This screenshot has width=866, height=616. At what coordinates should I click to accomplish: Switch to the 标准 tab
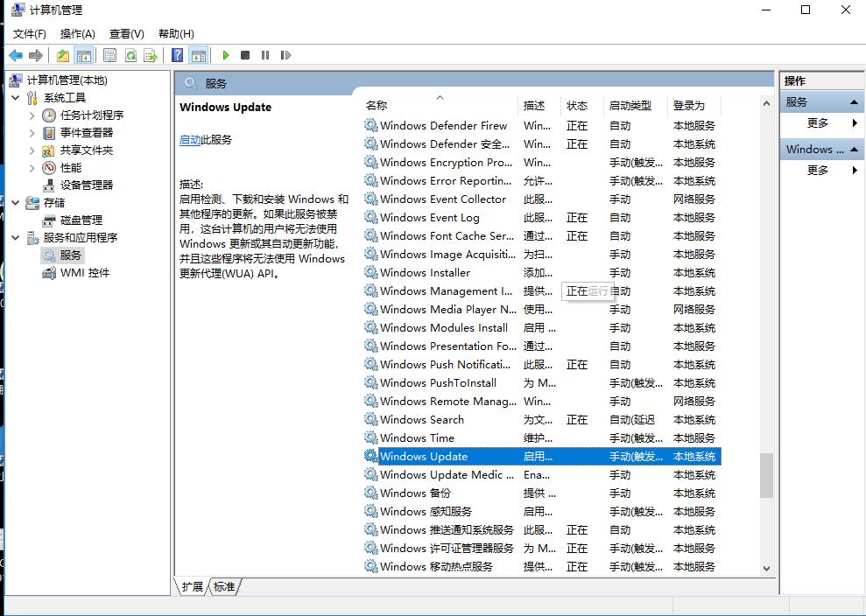(224, 586)
